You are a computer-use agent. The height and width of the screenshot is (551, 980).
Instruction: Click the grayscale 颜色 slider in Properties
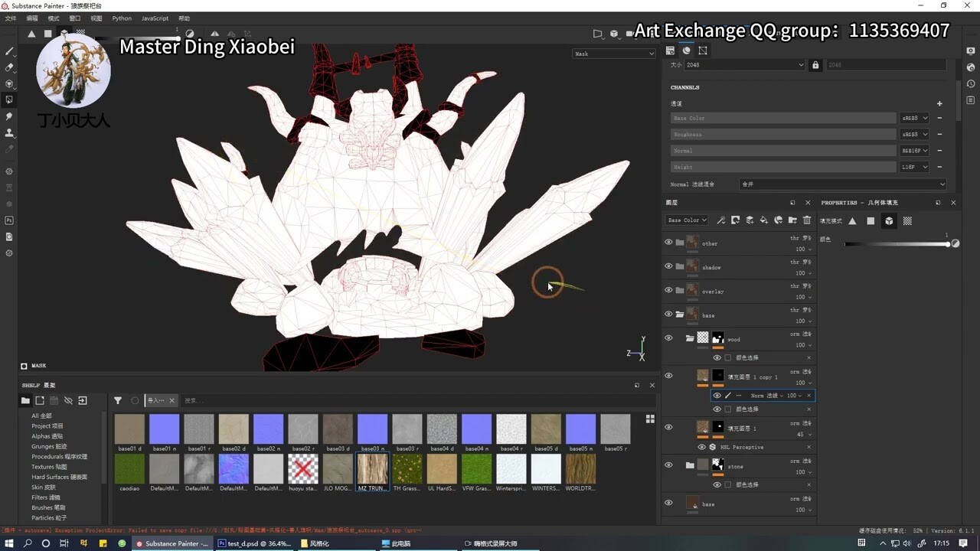click(x=900, y=243)
